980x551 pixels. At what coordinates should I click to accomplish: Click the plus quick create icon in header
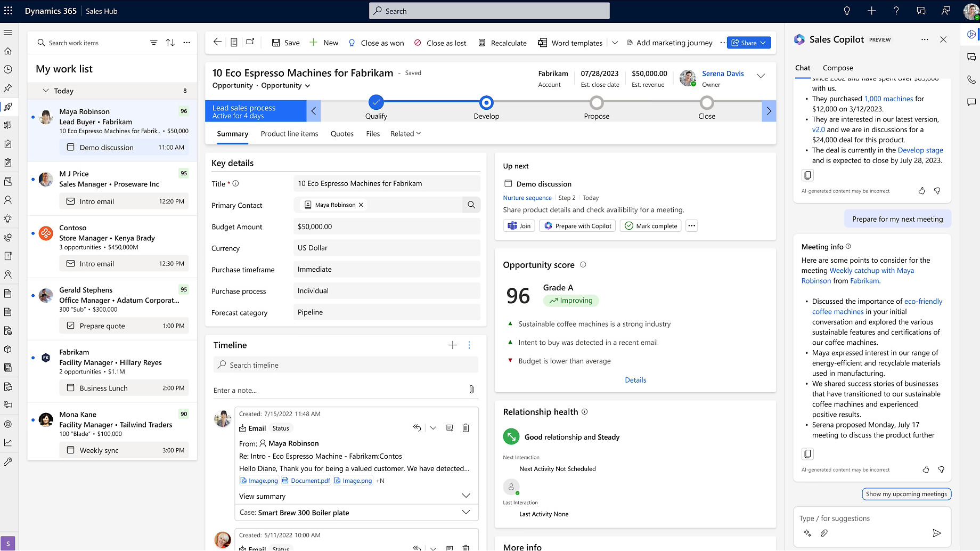point(871,11)
